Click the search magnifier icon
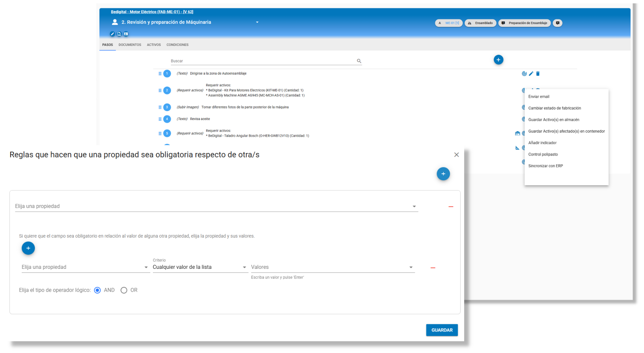This screenshot has width=644, height=353. coord(359,61)
